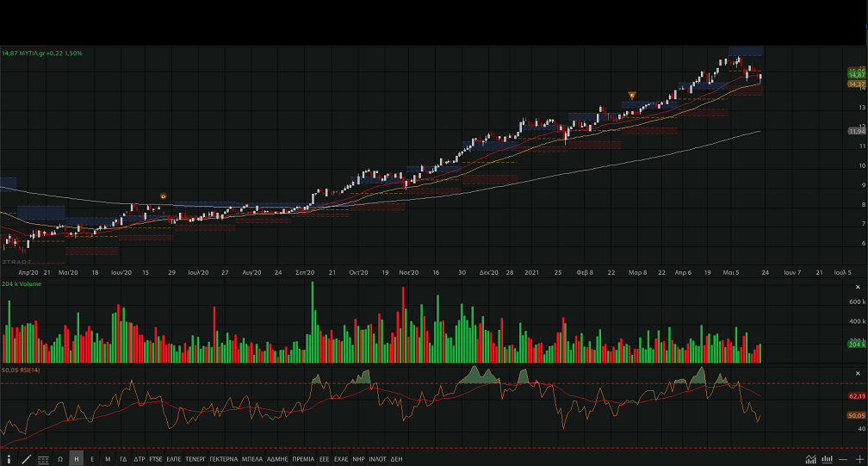Select the Μ interval button
The width and height of the screenshot is (868, 466).
click(x=108, y=459)
